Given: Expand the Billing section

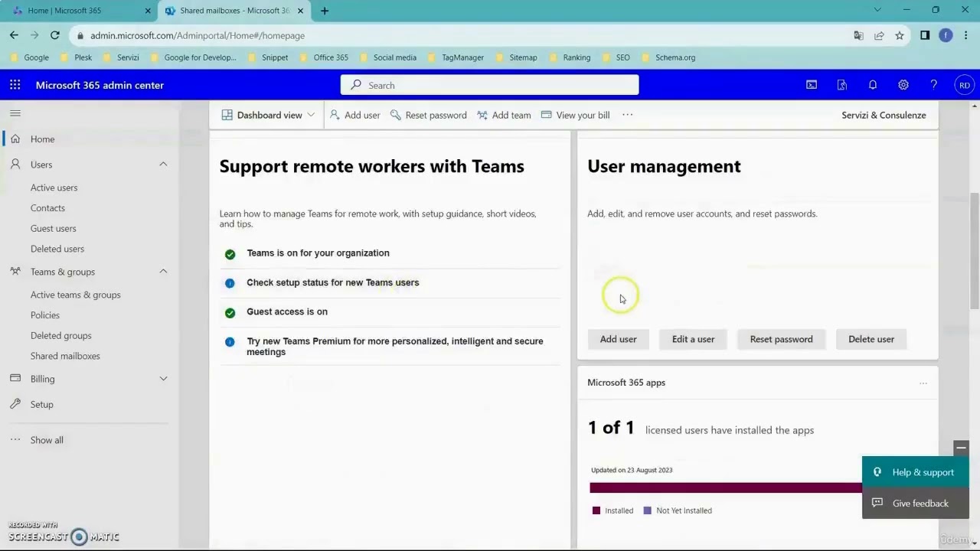Looking at the screenshot, I should click(x=163, y=379).
